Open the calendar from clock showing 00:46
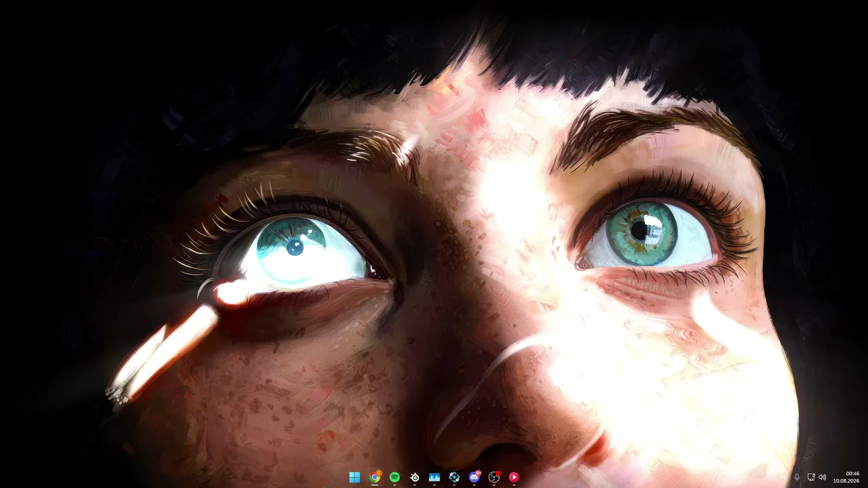868x488 pixels. click(846, 477)
